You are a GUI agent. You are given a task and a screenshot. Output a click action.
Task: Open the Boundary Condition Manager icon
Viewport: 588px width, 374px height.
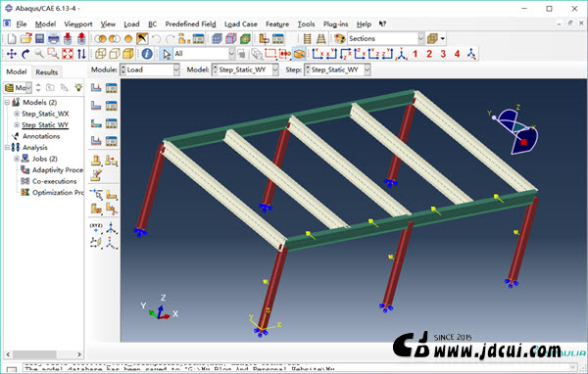(x=112, y=106)
